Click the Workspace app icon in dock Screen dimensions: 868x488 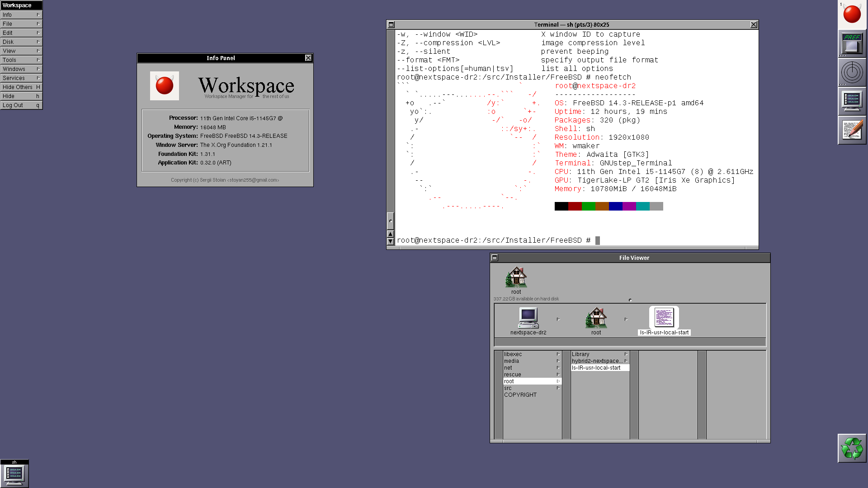coord(852,14)
